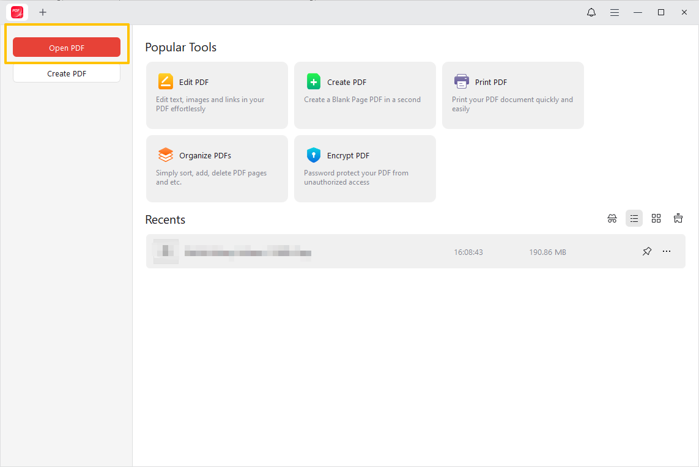Click the 190.86 MB file size
The height and width of the screenshot is (468, 700).
(x=547, y=252)
